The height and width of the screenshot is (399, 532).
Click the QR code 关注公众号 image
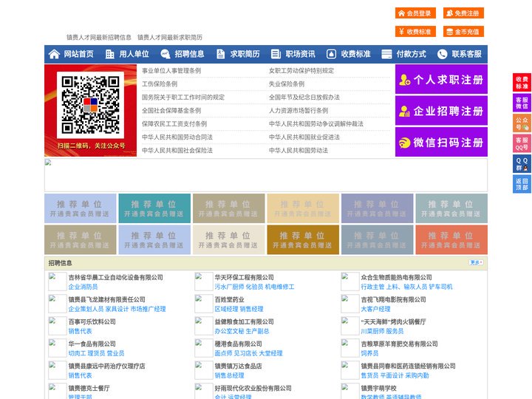click(x=91, y=110)
